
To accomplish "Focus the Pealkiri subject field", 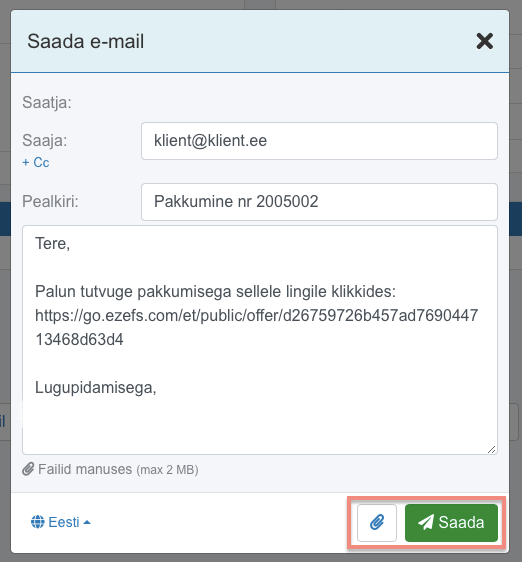I will tap(319, 202).
